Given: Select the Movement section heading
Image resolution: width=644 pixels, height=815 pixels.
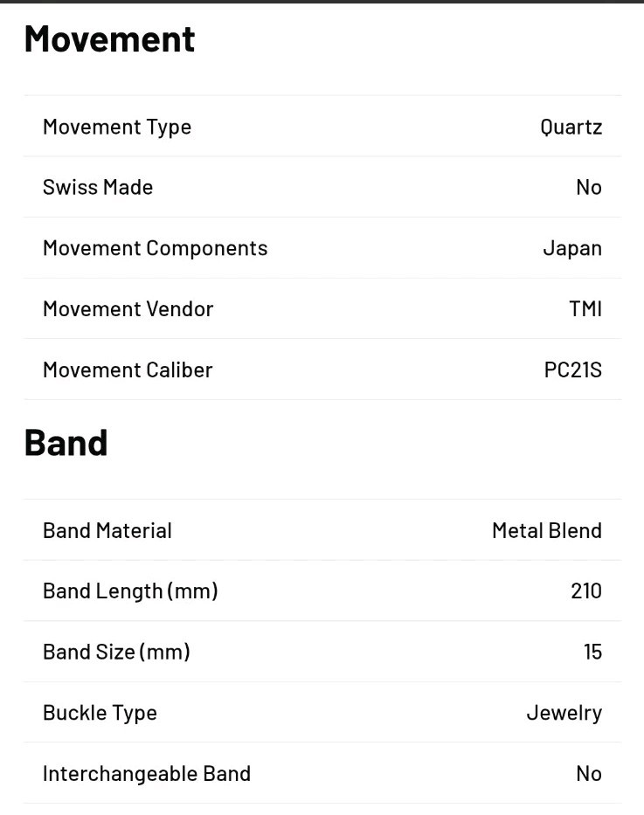Looking at the screenshot, I should pos(109,39).
